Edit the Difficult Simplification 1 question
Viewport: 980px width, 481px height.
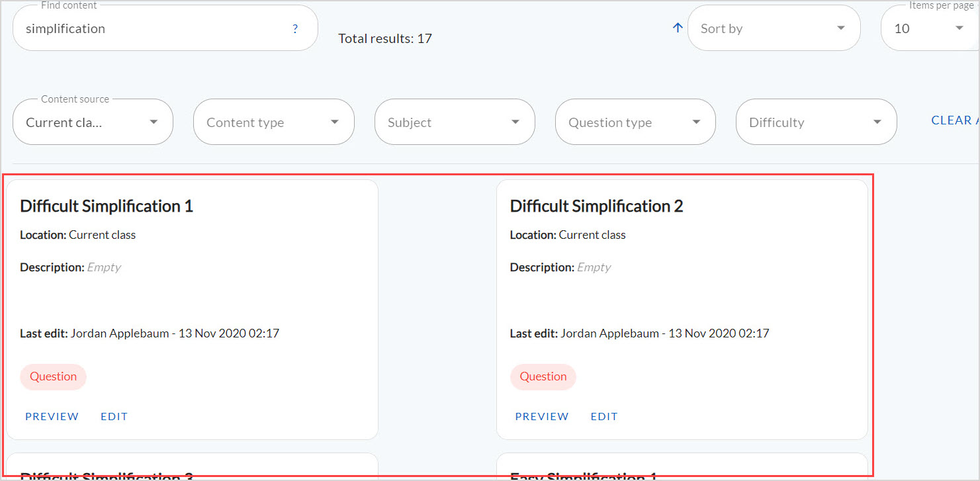click(x=114, y=416)
